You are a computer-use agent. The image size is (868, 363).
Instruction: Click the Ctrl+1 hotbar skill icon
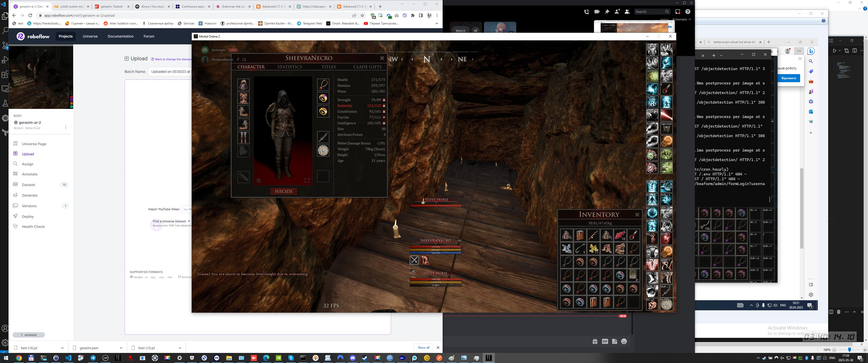pos(652,49)
